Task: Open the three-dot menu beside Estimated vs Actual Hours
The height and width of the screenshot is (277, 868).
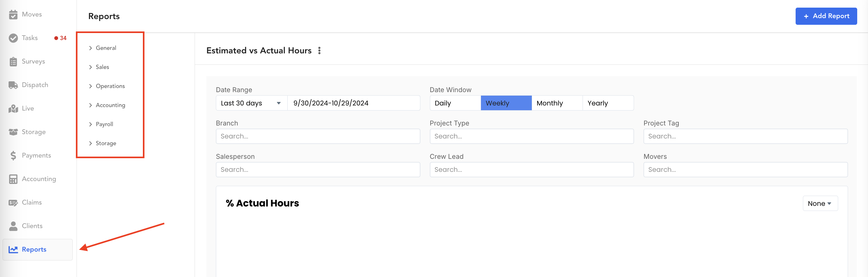Action: click(x=319, y=51)
